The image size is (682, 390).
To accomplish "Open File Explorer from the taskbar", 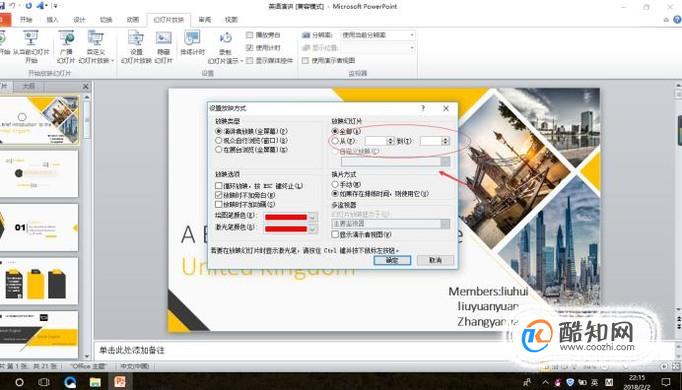I will tap(95, 382).
